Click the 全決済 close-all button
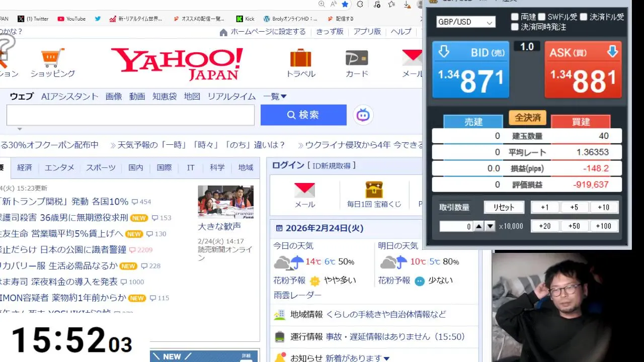This screenshot has height=362, width=644. click(x=527, y=118)
